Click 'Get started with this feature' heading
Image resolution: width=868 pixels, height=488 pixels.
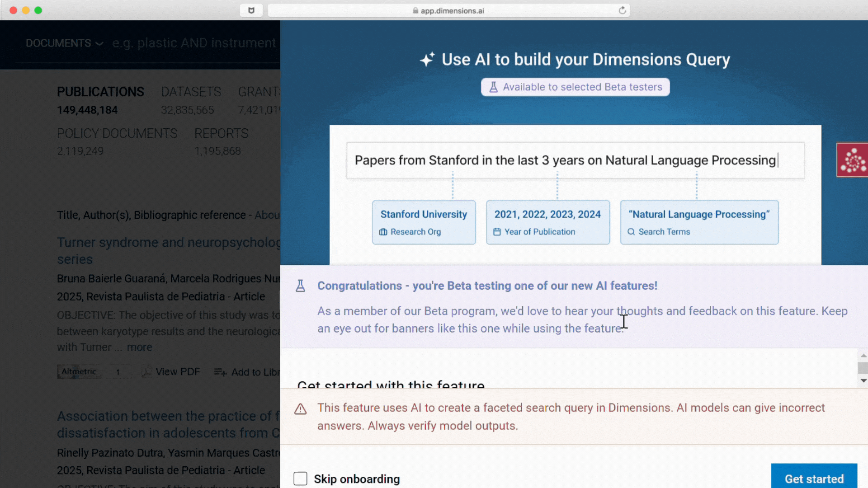point(391,384)
